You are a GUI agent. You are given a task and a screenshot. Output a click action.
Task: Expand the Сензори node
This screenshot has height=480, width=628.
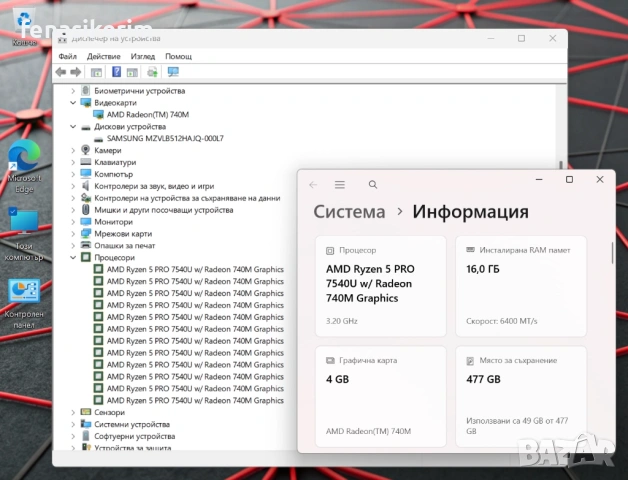click(x=73, y=412)
